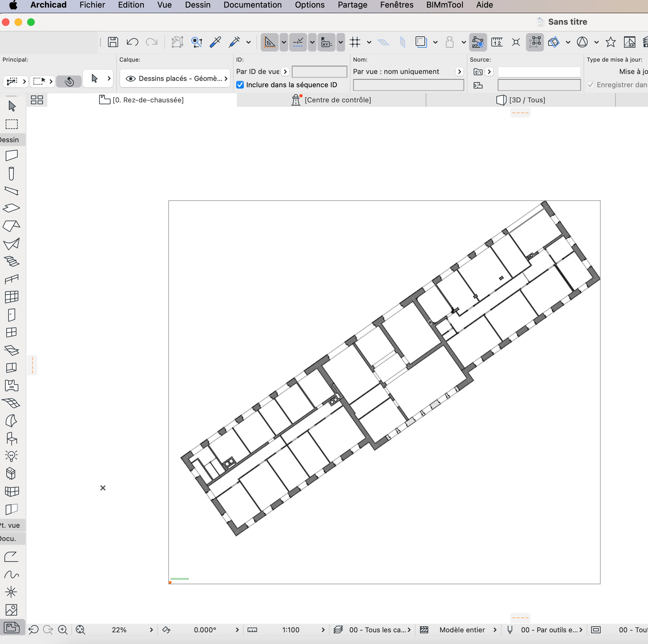Select the Polyline tool
Image resolution: width=648 pixels, height=644 pixels.
point(11,557)
